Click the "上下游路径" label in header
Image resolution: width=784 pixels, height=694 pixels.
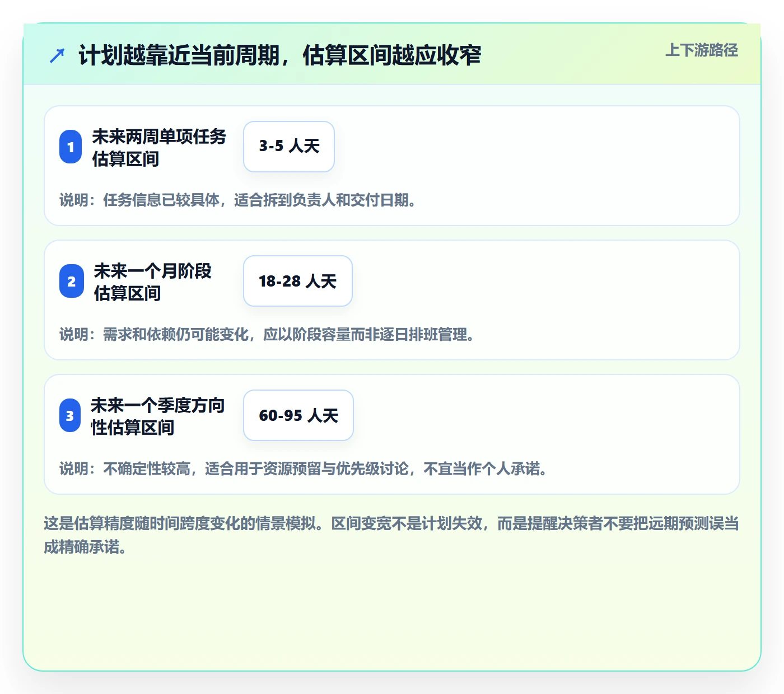coord(702,50)
